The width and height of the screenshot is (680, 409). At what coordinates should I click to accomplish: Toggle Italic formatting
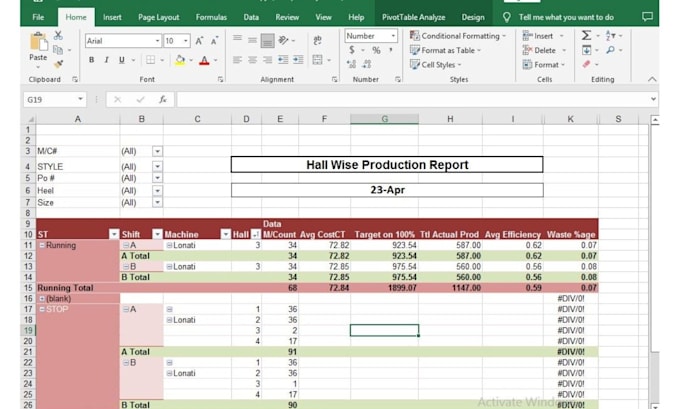[106, 60]
